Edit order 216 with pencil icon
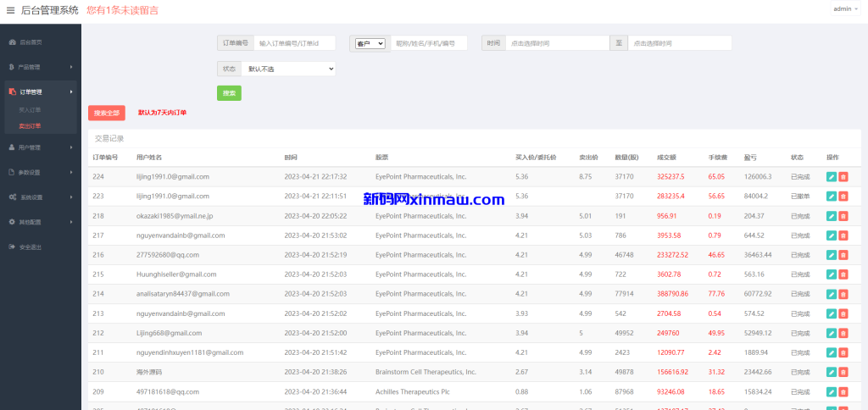Image resolution: width=868 pixels, height=410 pixels. pyautogui.click(x=831, y=255)
